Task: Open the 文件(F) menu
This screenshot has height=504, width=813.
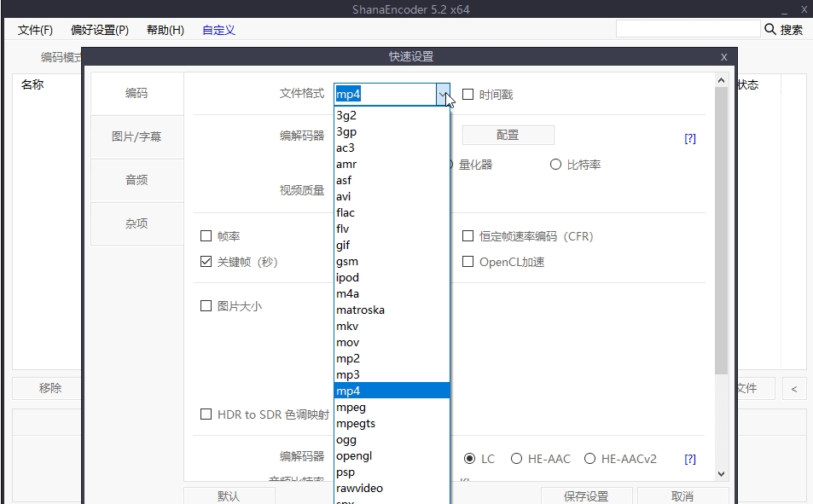Action: coord(35,30)
